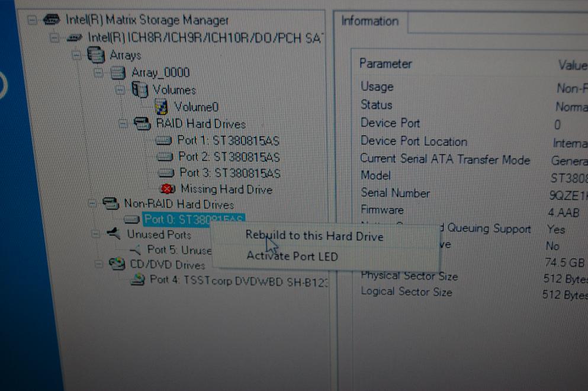Switch to the Information tab

369,21
